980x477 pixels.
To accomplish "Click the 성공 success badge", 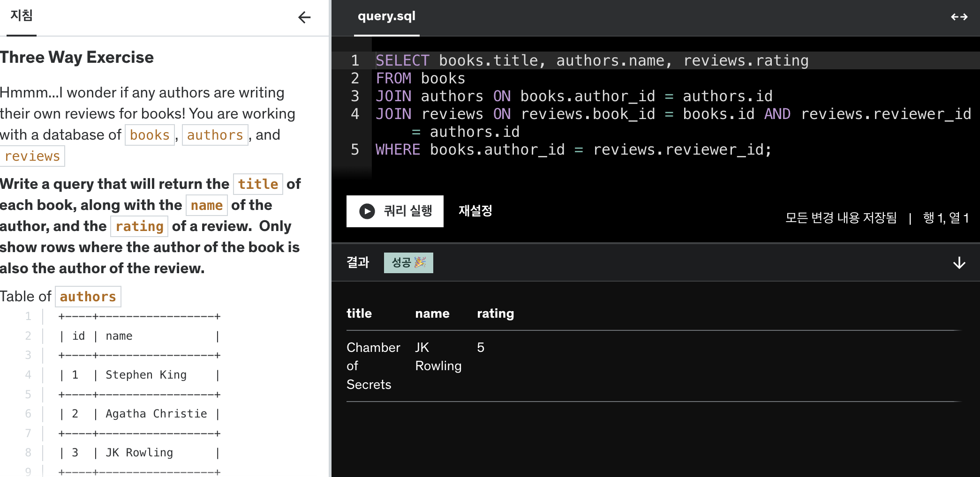I will point(408,263).
